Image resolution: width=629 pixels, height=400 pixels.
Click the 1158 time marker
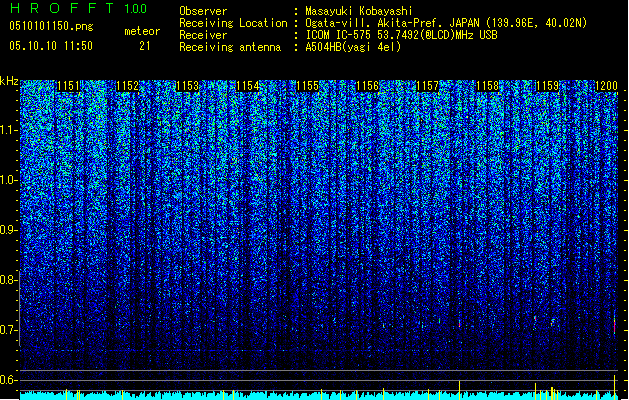[x=487, y=86]
